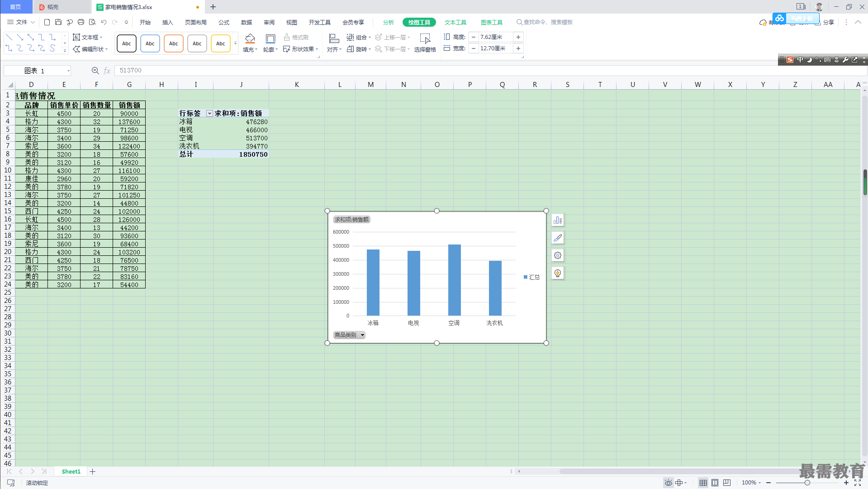Select the Sheet1 worksheet tab

point(71,471)
